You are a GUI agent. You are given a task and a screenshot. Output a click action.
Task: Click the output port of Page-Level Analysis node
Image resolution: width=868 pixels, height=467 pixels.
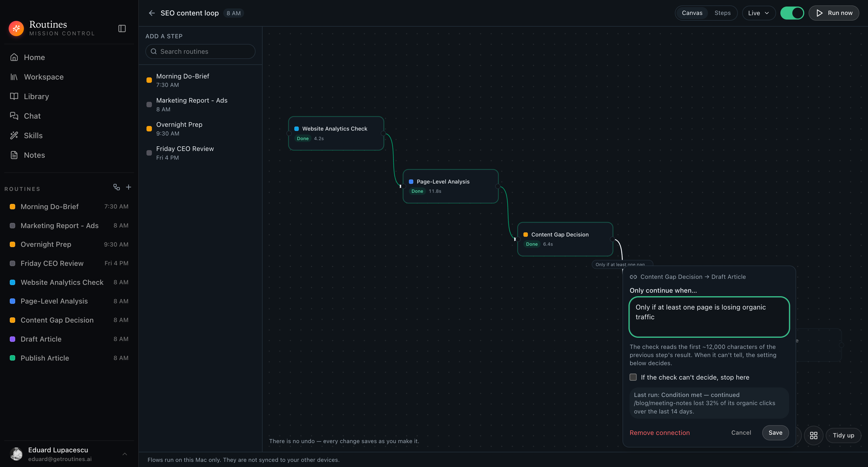click(x=498, y=187)
